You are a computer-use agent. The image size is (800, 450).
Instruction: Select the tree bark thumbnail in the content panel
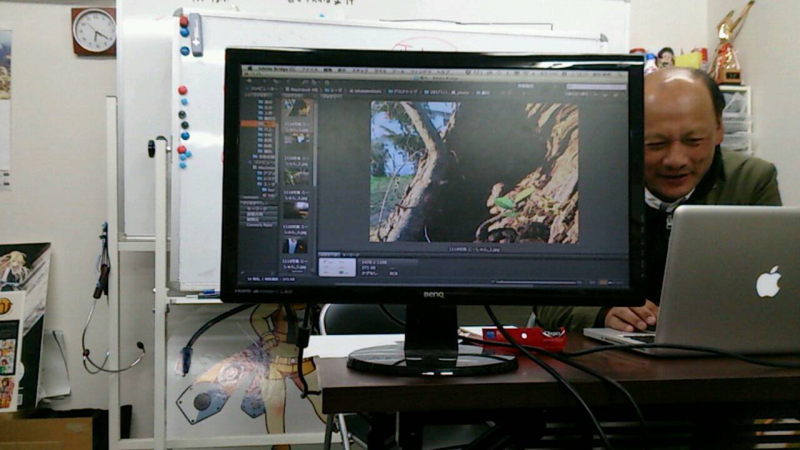coord(297,108)
